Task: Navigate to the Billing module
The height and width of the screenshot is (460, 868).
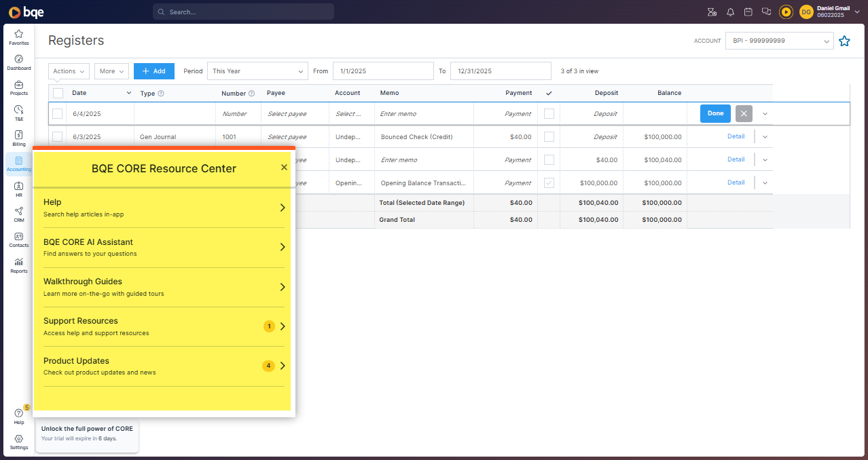Action: 18,138
